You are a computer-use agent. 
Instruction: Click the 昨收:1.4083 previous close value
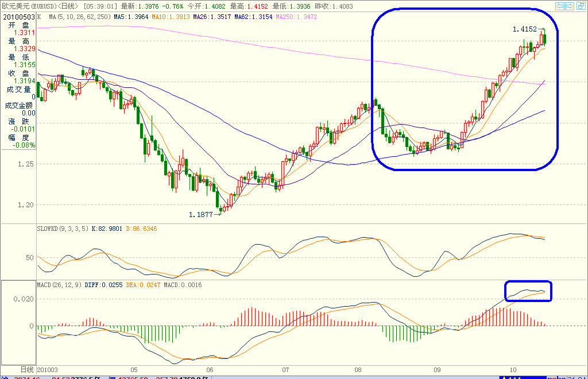click(x=334, y=6)
